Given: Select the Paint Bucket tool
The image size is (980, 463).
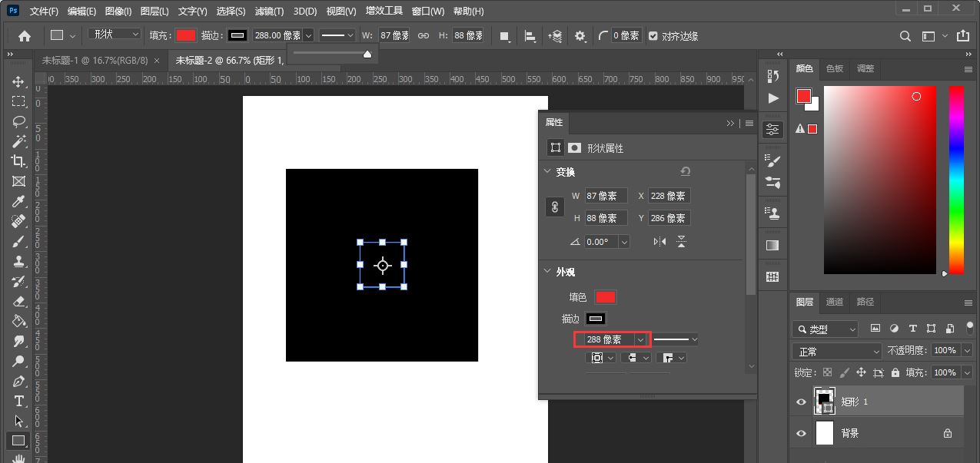Looking at the screenshot, I should point(18,321).
